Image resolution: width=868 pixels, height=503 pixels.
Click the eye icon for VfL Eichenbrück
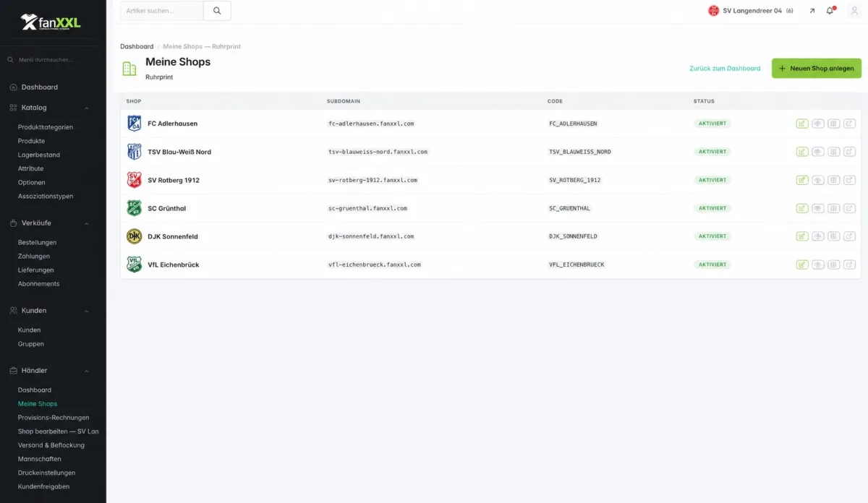[818, 265]
